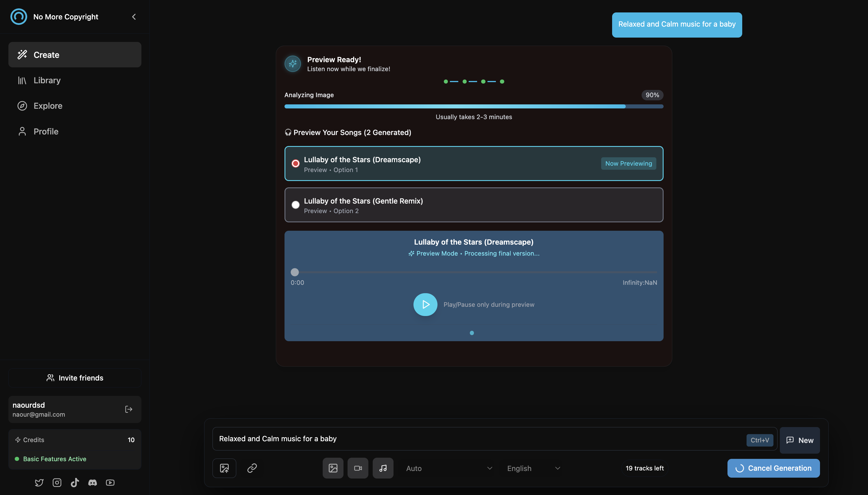Open the Discord community icon
Image resolution: width=868 pixels, height=495 pixels.
click(x=92, y=482)
